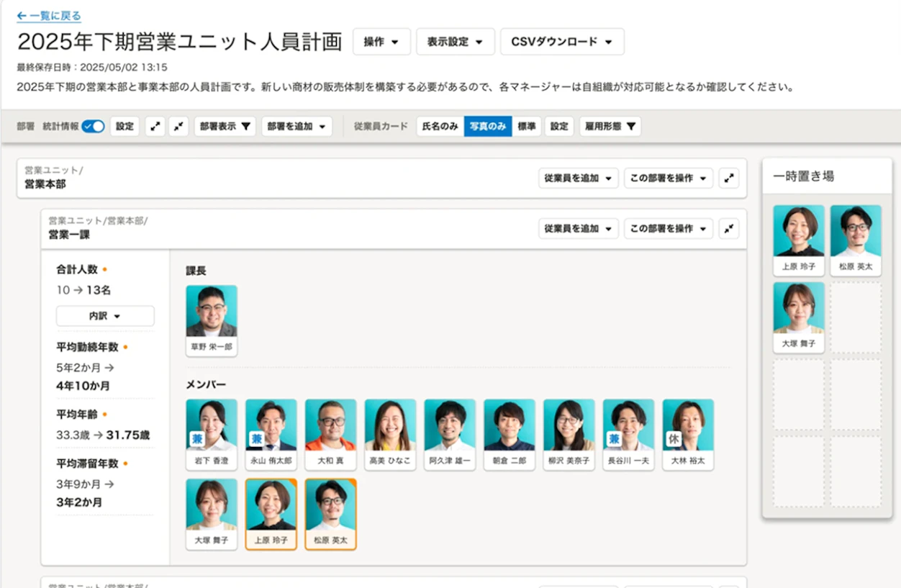The height and width of the screenshot is (588, 901).
Task: Open the 部署を追加 dropdown
Action: pyautogui.click(x=296, y=126)
